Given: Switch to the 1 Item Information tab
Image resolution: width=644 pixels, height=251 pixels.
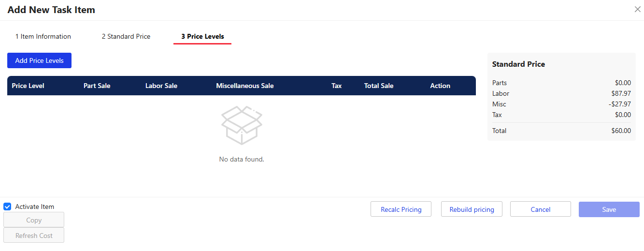Looking at the screenshot, I should [43, 36].
